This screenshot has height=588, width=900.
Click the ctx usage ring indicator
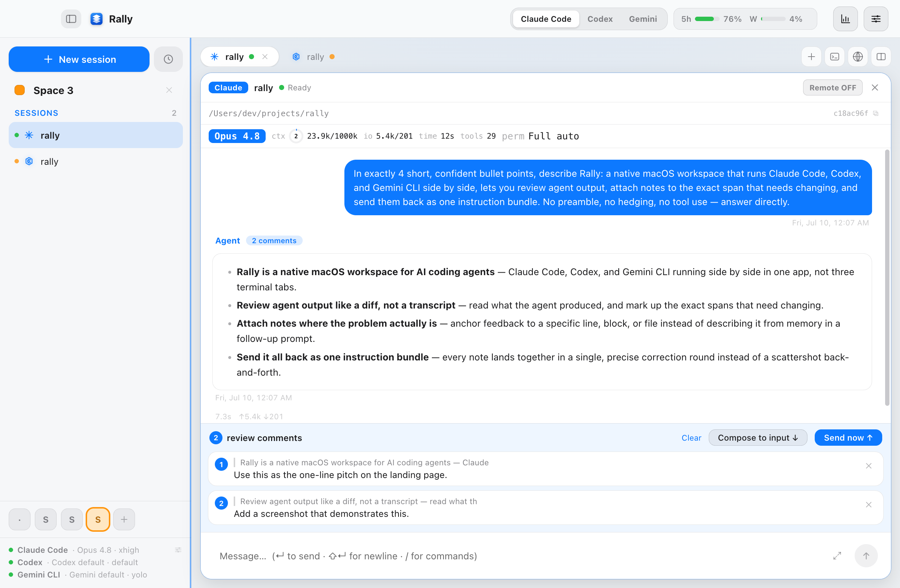pyautogui.click(x=296, y=136)
